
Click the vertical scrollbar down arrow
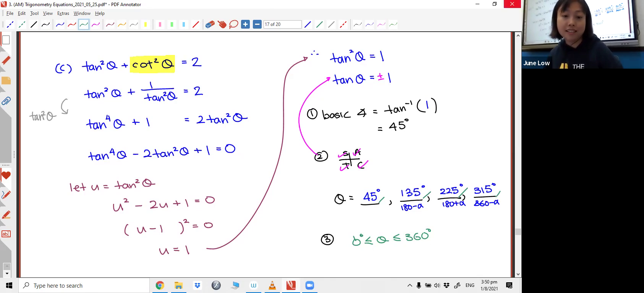pos(518,274)
